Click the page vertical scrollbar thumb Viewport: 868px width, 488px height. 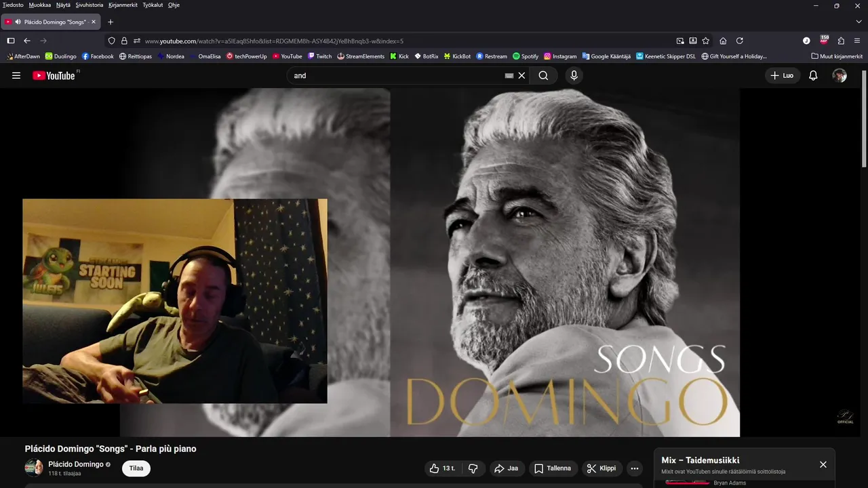pos(864,119)
